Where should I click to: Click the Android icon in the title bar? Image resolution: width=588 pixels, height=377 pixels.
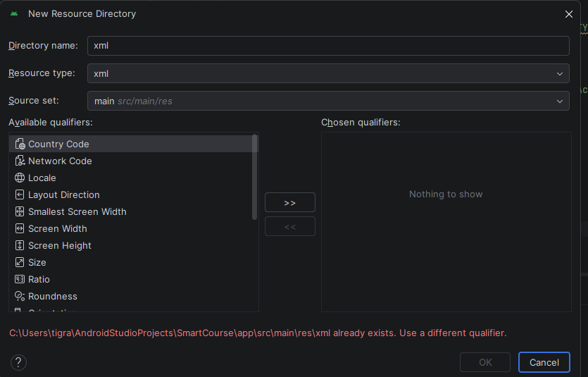click(14, 14)
